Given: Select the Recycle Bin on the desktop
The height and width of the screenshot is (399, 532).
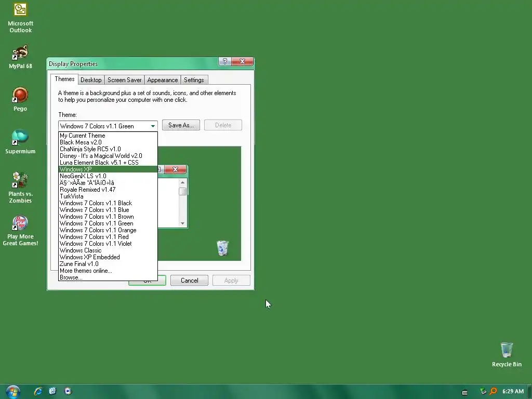Looking at the screenshot, I should tap(507, 354).
